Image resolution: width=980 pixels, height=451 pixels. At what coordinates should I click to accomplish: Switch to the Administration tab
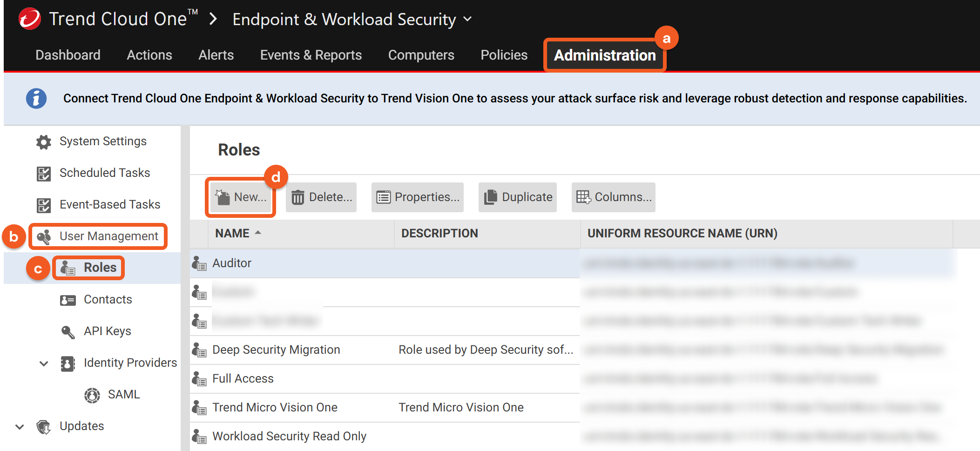click(x=604, y=55)
